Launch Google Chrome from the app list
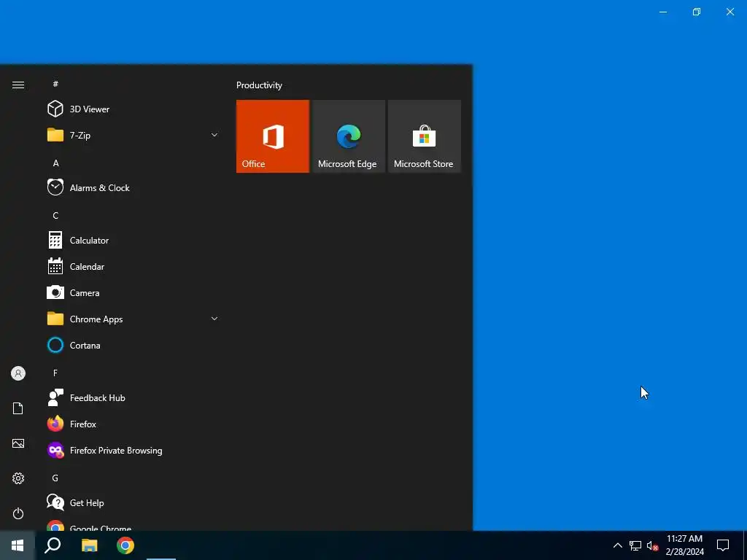This screenshot has height=560, width=747. [x=133, y=525]
